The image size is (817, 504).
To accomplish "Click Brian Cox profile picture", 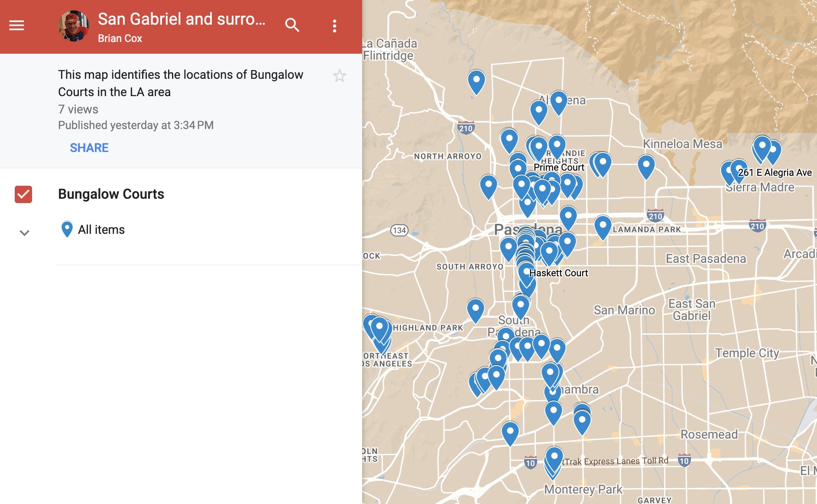I will [74, 26].
